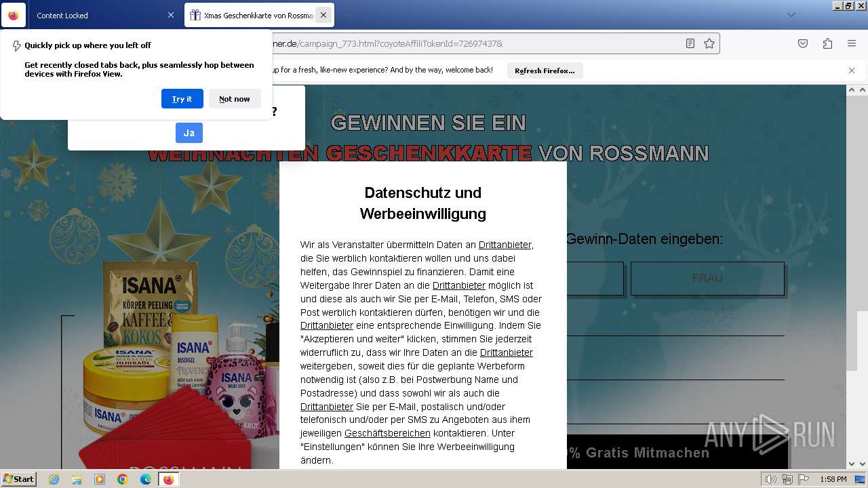868x488 pixels.
Task: Click the Datenschutz und Werbeeinwilligung heading
Action: click(423, 203)
